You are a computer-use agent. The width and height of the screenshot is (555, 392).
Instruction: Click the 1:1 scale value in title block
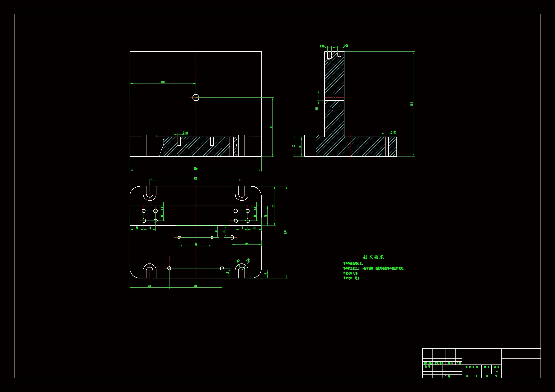(496, 371)
